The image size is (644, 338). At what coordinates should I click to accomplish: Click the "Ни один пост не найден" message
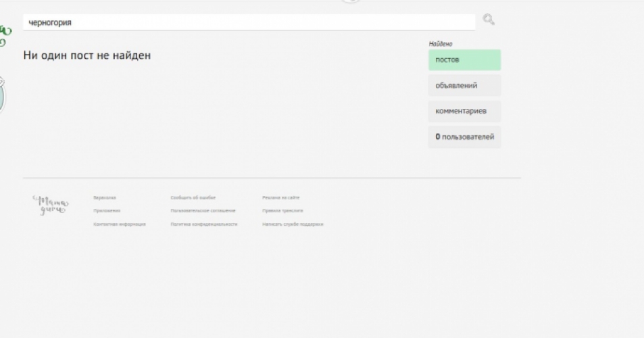click(x=87, y=55)
